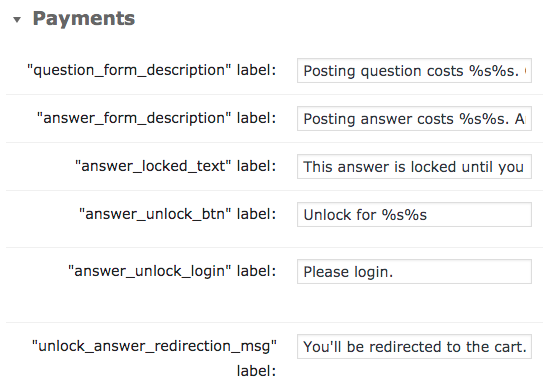Click the "unlock_answer_redirection_msg" label
This screenshot has height=387, width=543.
(154, 358)
